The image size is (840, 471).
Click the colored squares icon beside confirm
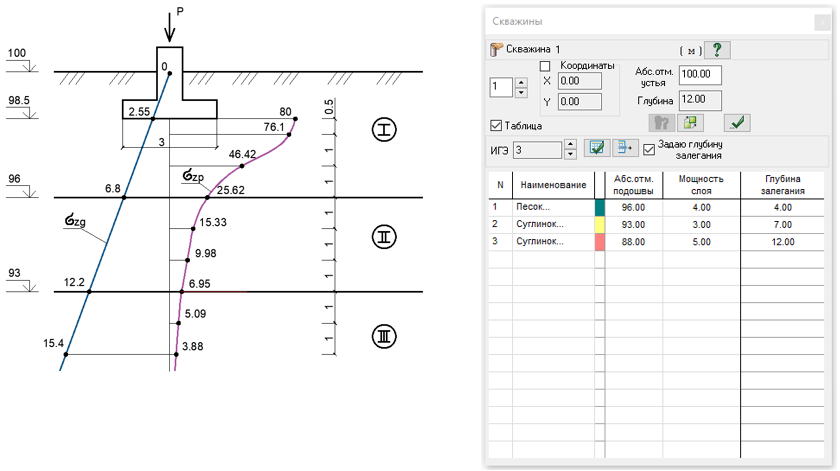point(688,123)
